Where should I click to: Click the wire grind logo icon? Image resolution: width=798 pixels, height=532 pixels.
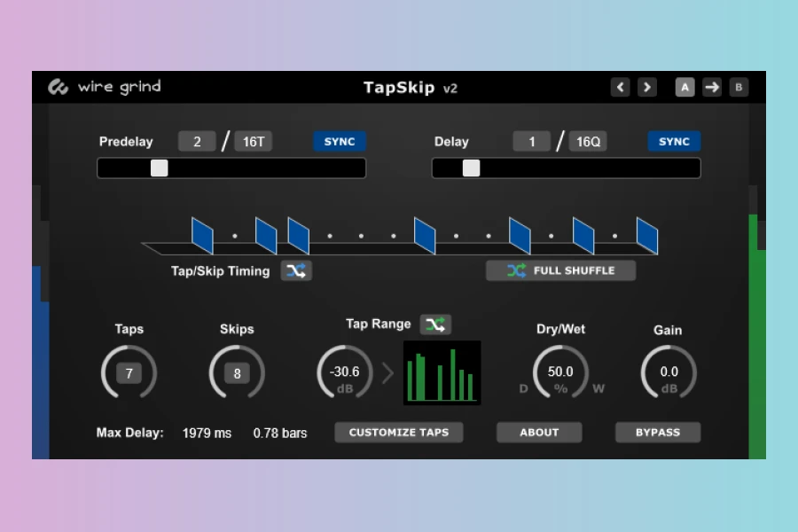58,87
